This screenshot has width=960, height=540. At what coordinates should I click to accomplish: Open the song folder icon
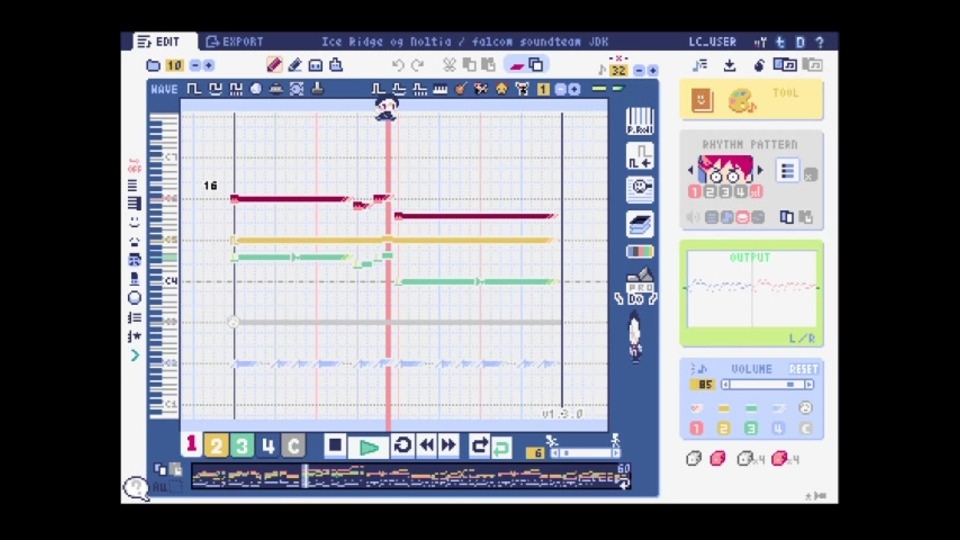click(x=153, y=65)
